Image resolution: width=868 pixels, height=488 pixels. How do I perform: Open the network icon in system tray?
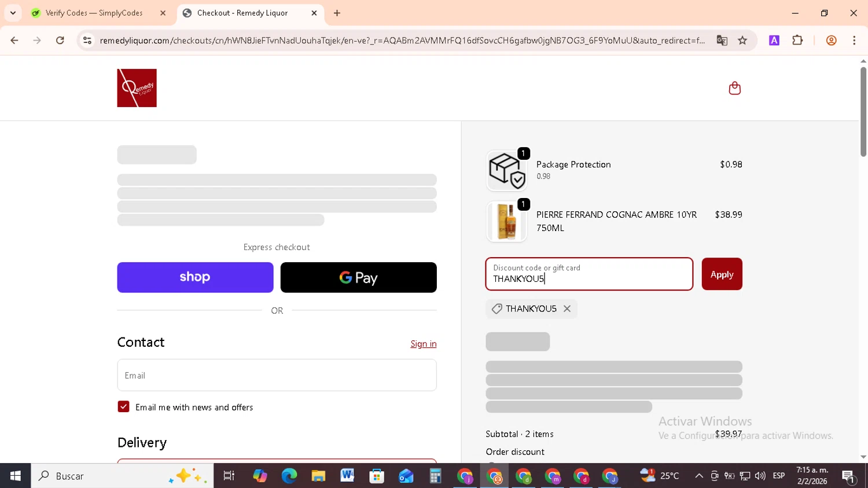coord(745,476)
